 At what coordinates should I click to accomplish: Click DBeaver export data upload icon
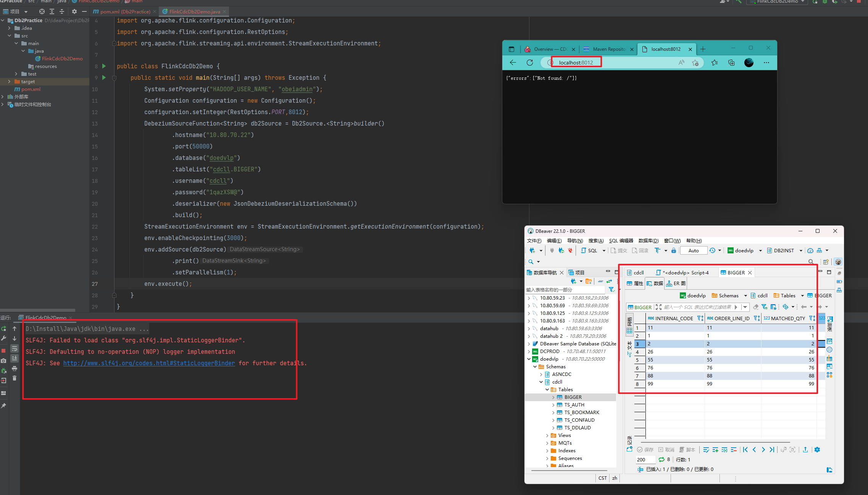pyautogui.click(x=805, y=450)
